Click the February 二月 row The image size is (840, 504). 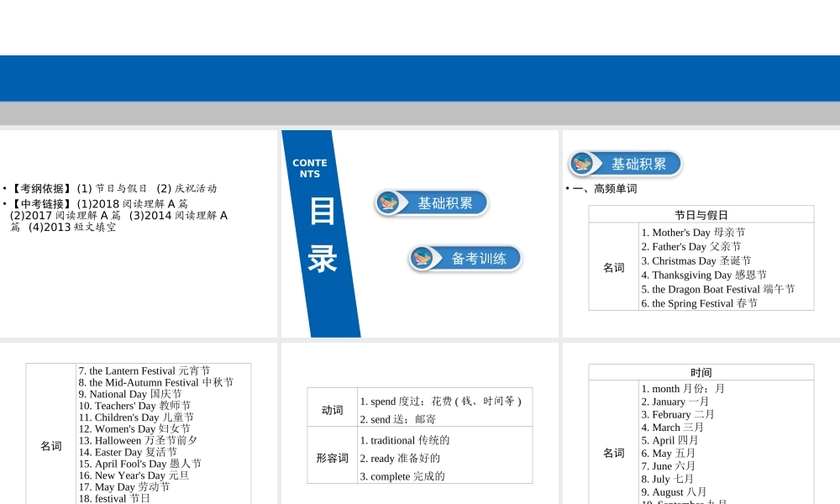point(678,414)
